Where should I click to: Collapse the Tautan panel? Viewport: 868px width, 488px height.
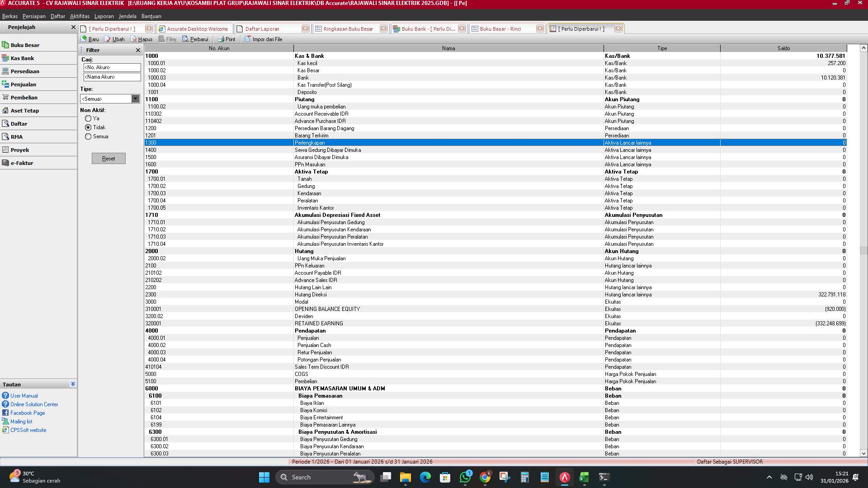tap(73, 384)
